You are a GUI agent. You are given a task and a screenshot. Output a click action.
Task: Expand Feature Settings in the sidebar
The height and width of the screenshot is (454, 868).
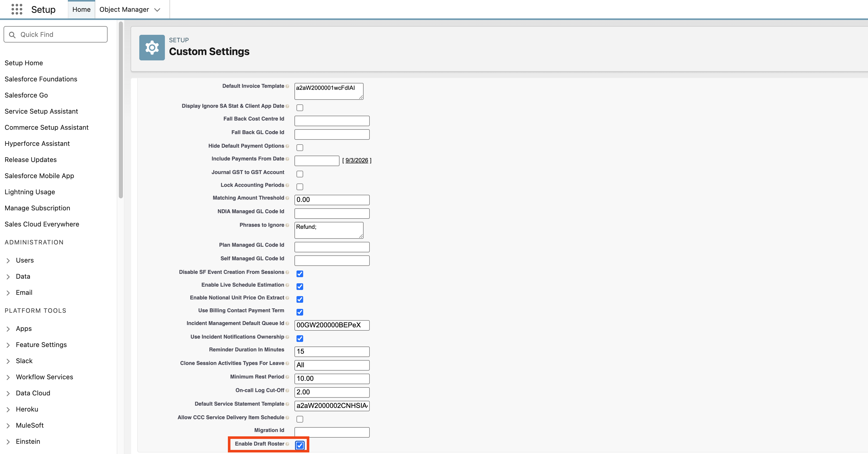coord(8,345)
